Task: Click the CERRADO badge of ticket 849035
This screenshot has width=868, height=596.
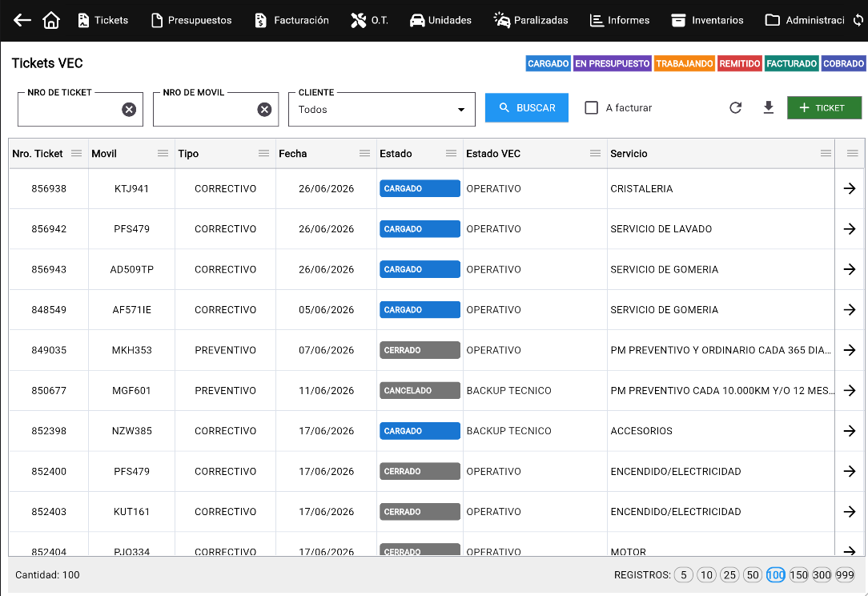Action: click(x=420, y=350)
